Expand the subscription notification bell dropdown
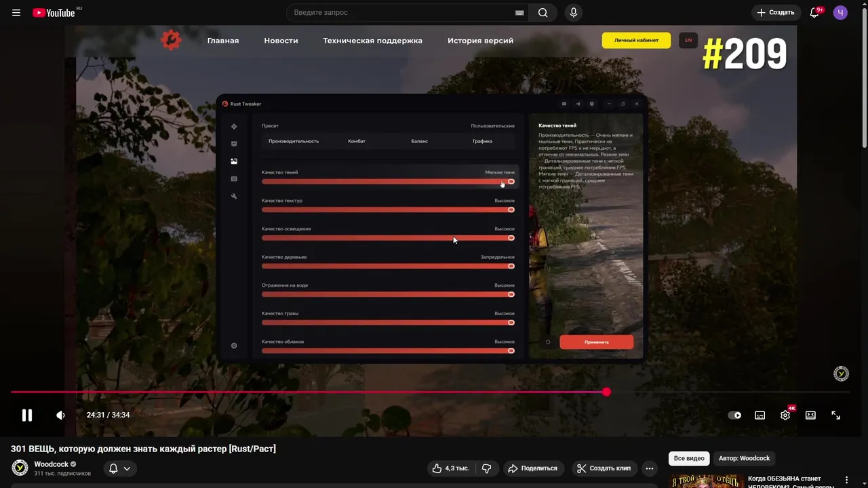The width and height of the screenshot is (868, 488). point(119,468)
